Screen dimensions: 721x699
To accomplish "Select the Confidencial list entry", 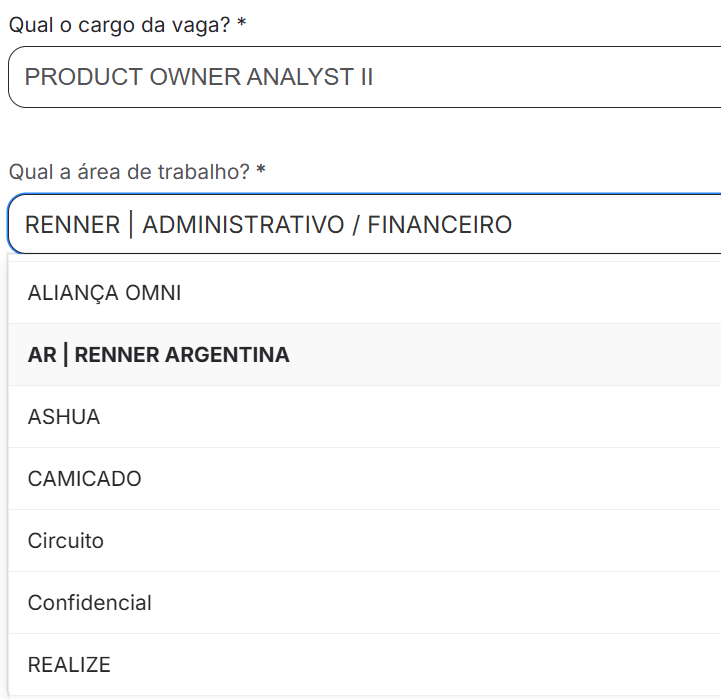I will [90, 603].
